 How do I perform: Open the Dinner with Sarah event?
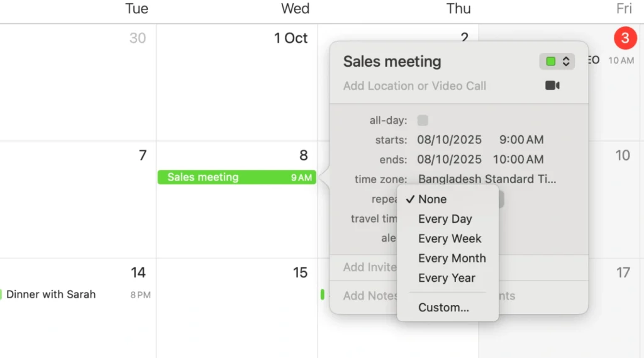pos(51,294)
